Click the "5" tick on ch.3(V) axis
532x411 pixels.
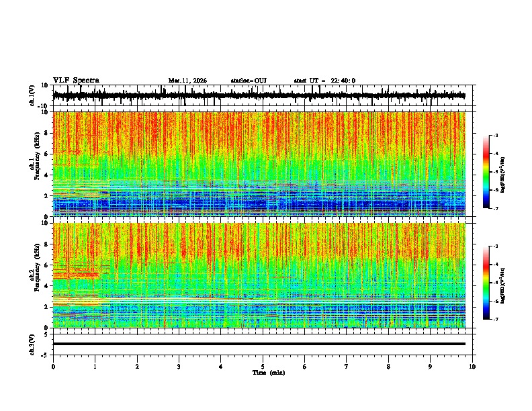click(x=47, y=334)
